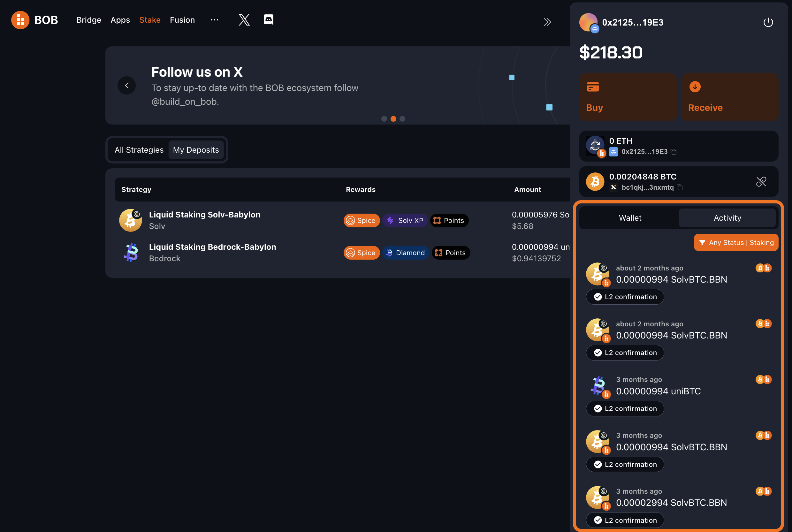The height and width of the screenshot is (532, 792).
Task: Click chain icons on the uniBTC transaction
Action: tap(764, 380)
